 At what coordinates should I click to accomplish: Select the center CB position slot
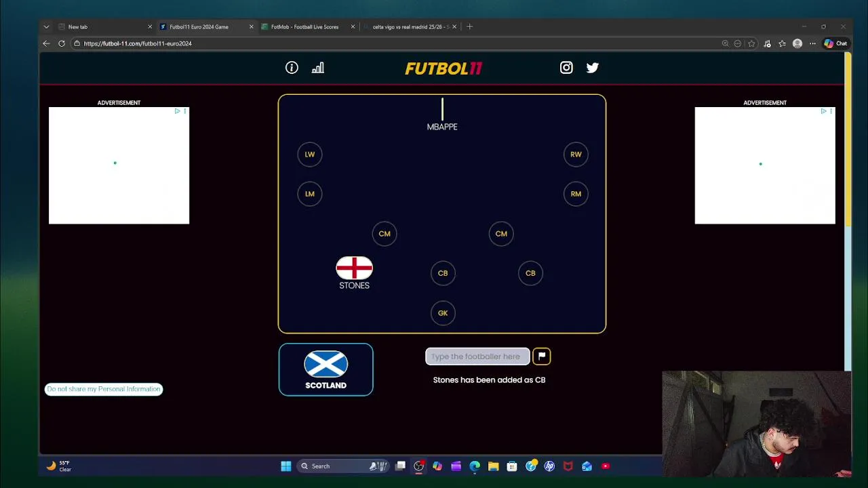[443, 273]
